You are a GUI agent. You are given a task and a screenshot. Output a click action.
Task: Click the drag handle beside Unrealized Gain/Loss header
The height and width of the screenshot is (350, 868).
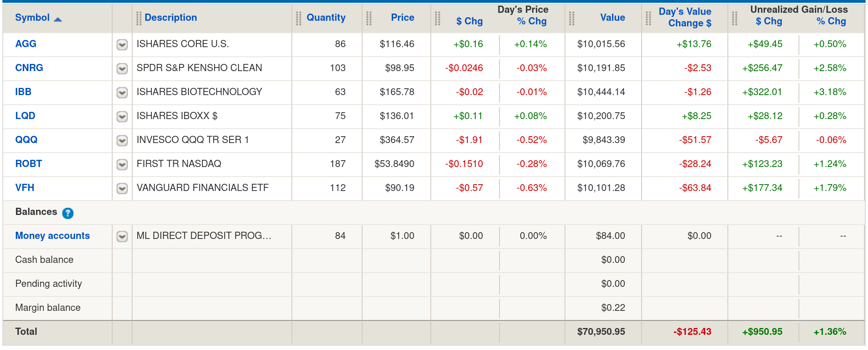pos(735,18)
